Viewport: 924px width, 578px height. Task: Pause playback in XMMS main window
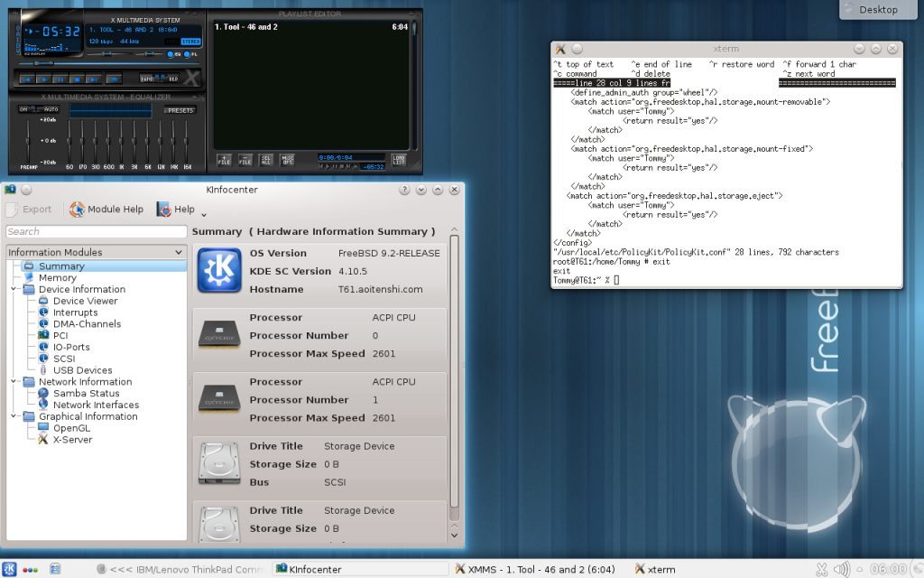60,79
